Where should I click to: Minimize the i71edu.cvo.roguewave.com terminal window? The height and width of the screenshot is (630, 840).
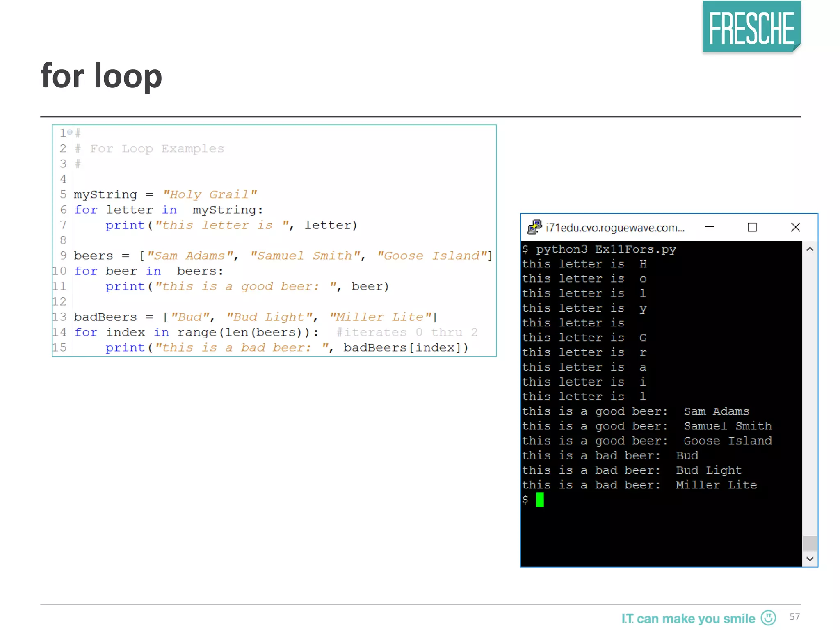710,227
